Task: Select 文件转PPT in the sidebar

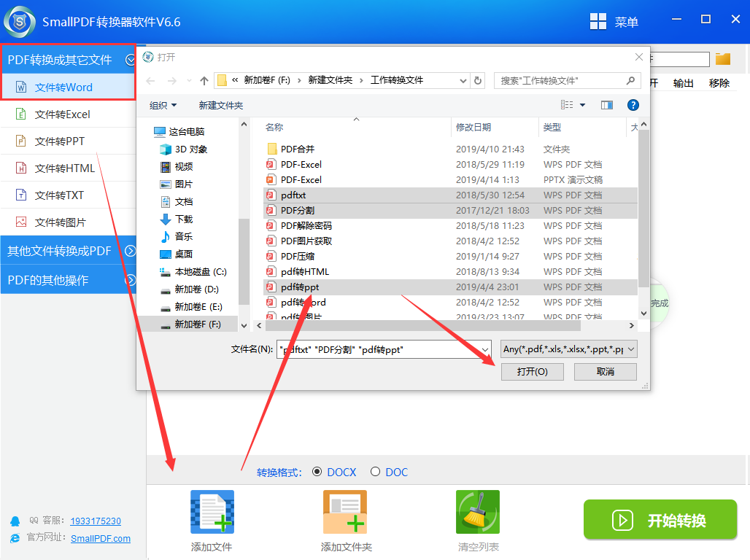Action: pos(68,141)
